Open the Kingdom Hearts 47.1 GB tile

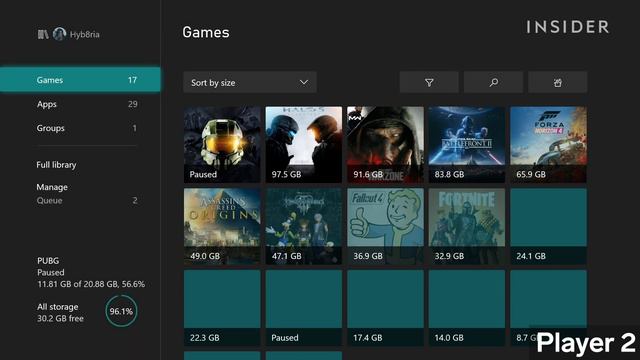pos(304,226)
